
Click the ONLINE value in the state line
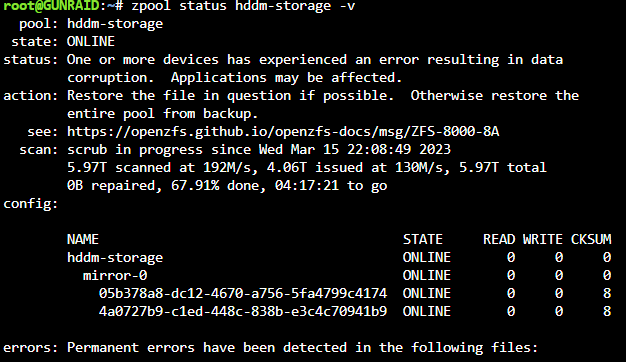coord(91,42)
